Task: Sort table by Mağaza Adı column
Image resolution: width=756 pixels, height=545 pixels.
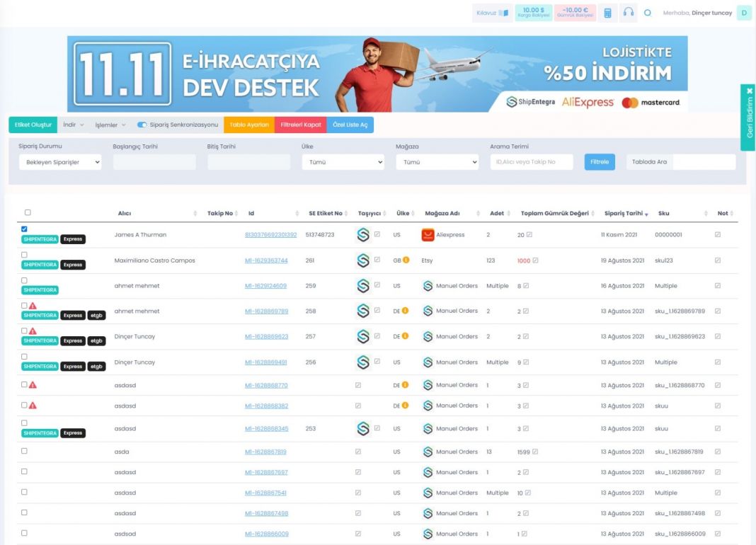Action: [x=442, y=213]
